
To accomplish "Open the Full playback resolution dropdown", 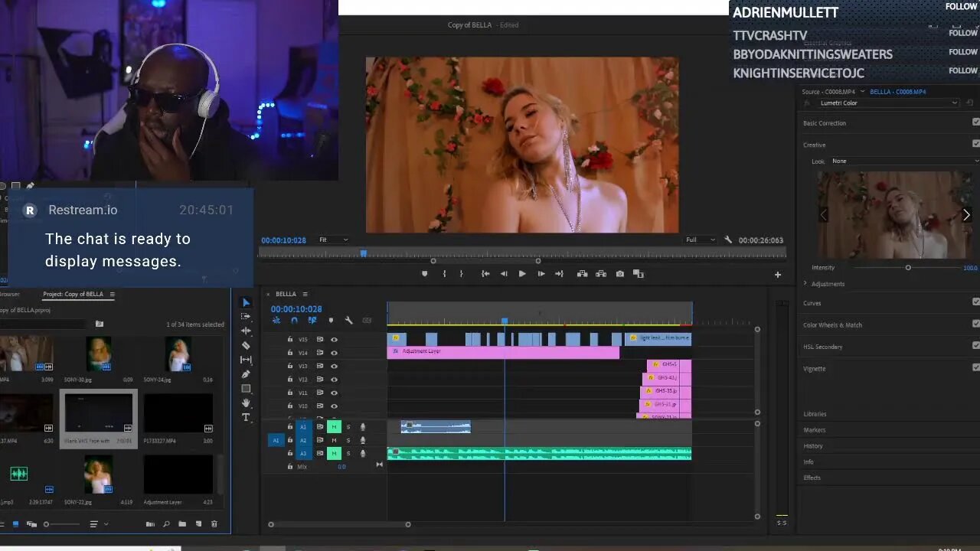I will tap(701, 240).
